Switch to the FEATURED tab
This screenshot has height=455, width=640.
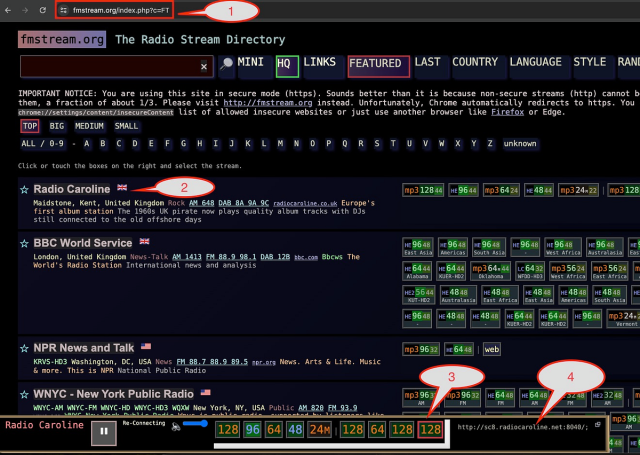point(376,64)
